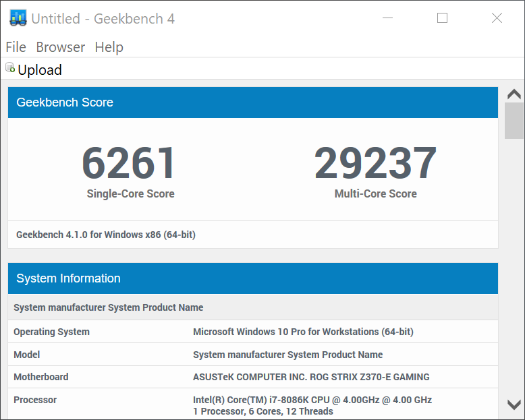Screen dimensions: 525x420
Task: Minimize the Geekbench 4 window
Action: point(387,18)
